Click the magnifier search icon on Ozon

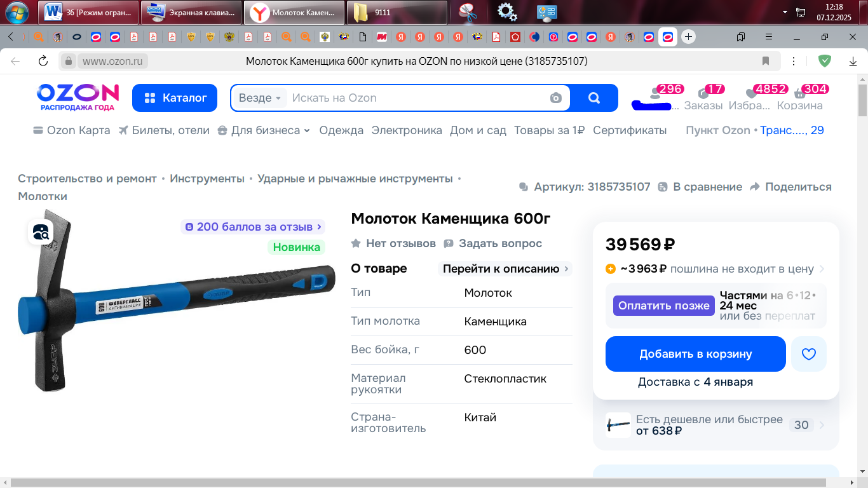[x=593, y=98]
